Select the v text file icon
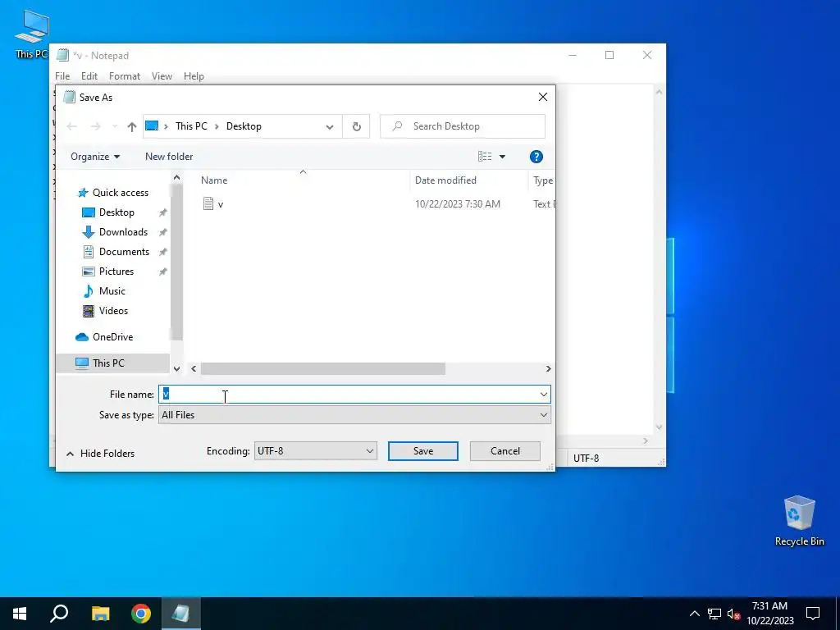Viewport: 840px width, 630px height. pos(208,203)
